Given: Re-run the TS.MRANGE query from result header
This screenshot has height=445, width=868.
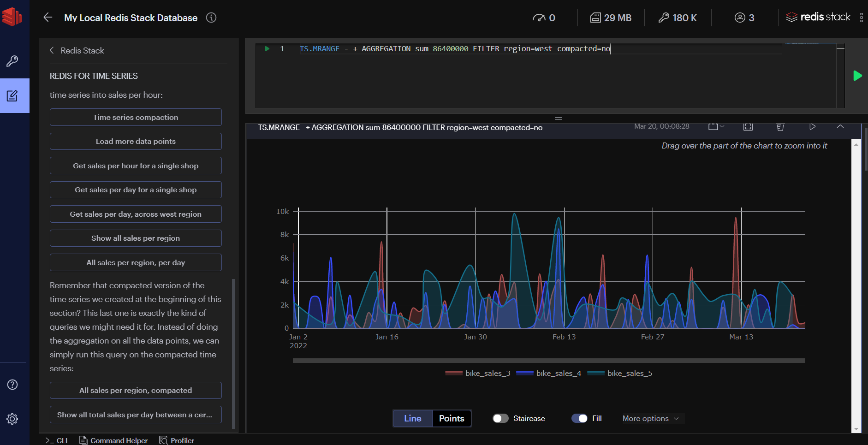Looking at the screenshot, I should click(813, 126).
